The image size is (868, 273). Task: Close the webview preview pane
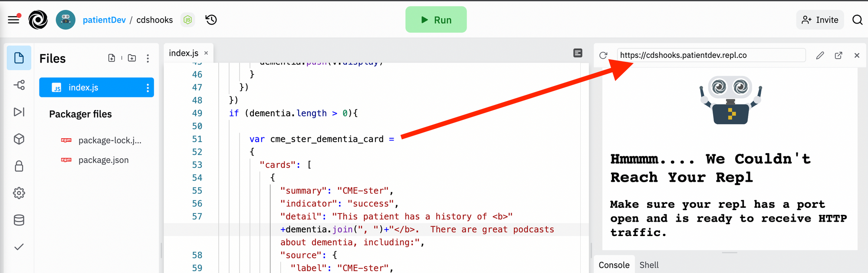point(857,55)
